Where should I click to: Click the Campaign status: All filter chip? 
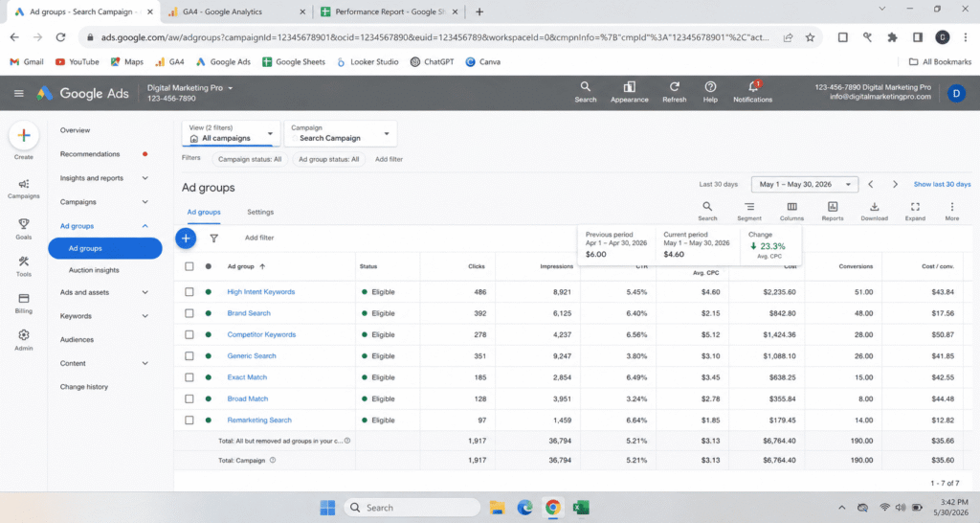tap(250, 160)
